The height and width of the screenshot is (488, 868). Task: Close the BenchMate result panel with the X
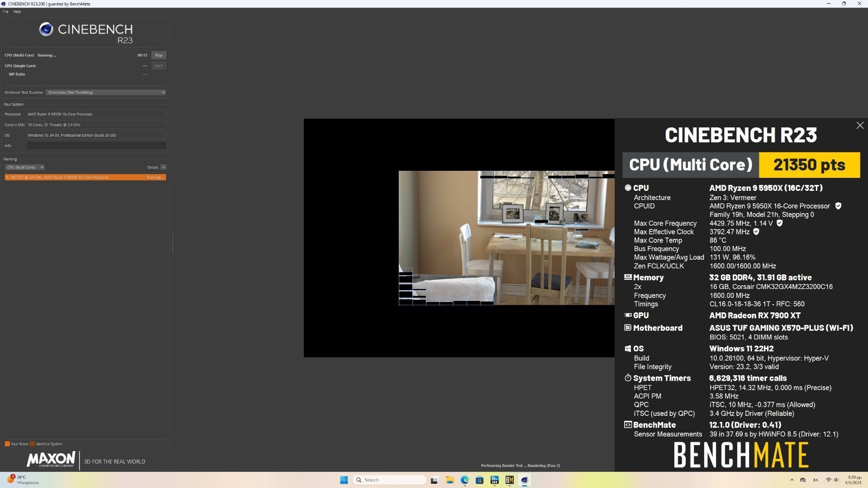tap(860, 125)
